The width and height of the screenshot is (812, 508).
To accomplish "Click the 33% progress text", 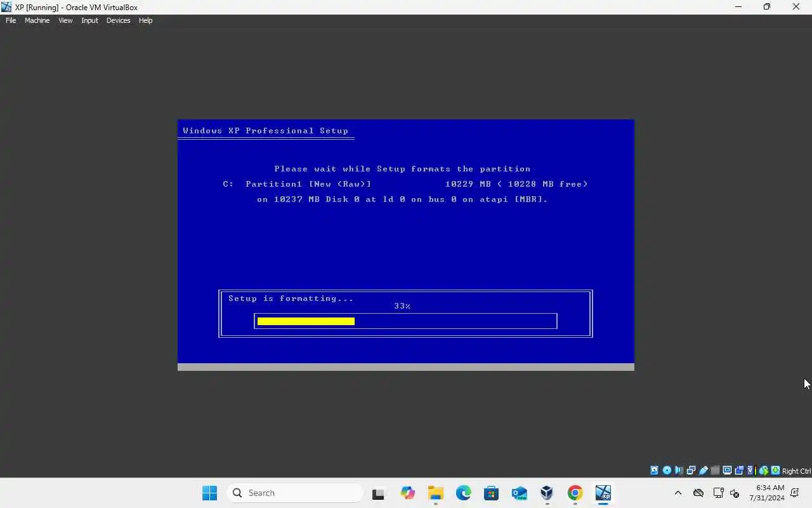I will pyautogui.click(x=402, y=306).
